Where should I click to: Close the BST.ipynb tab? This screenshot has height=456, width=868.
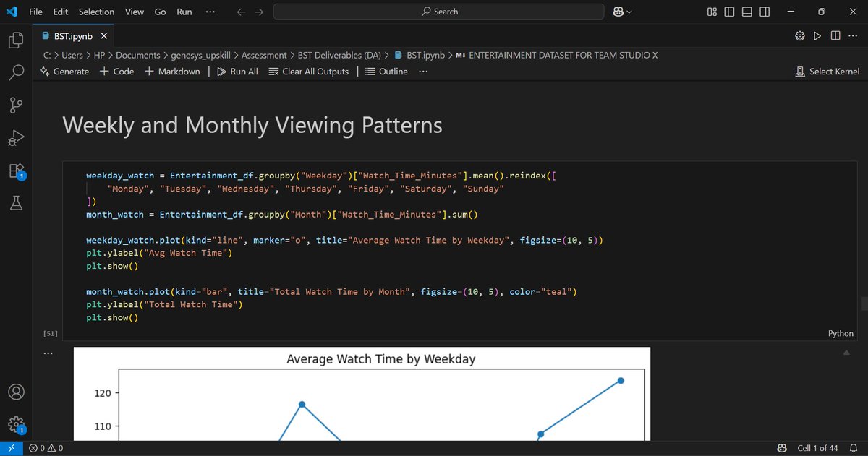tap(104, 35)
